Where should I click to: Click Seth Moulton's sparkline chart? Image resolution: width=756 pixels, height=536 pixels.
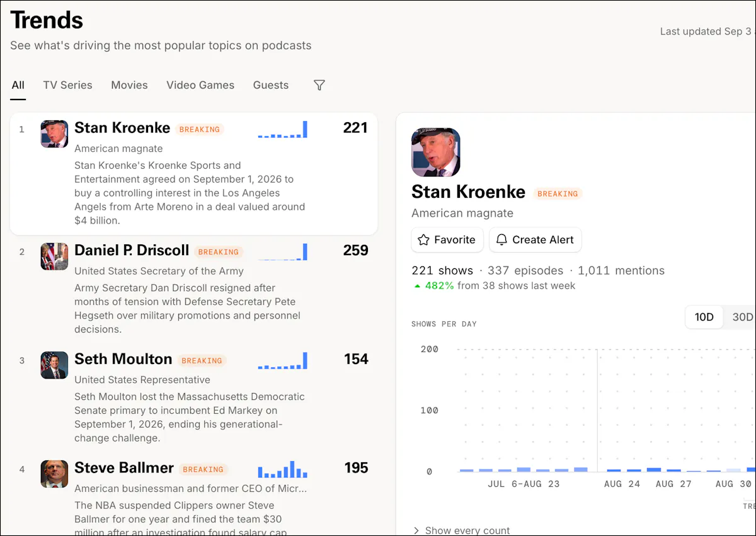[x=283, y=360]
